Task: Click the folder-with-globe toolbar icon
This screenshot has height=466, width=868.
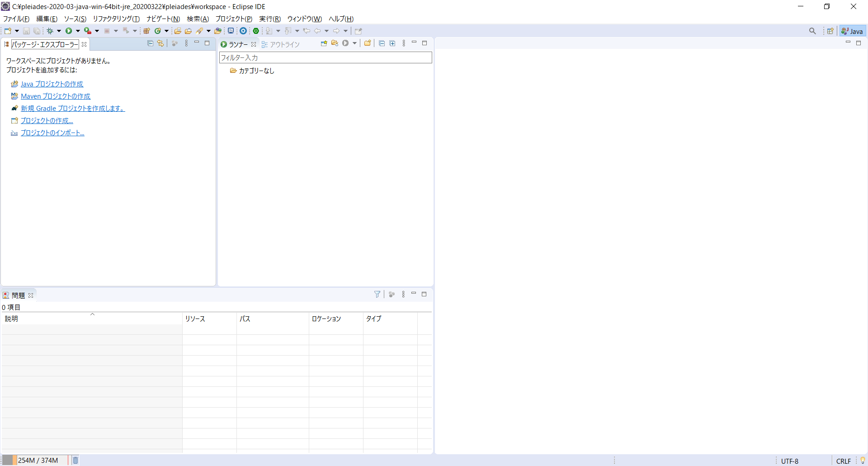Action: [x=218, y=31]
